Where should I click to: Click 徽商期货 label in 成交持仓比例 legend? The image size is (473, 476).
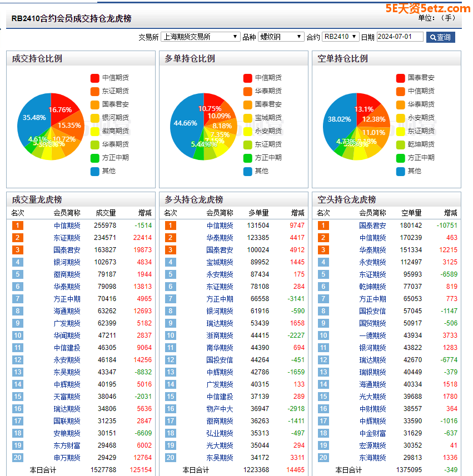[x=116, y=131]
